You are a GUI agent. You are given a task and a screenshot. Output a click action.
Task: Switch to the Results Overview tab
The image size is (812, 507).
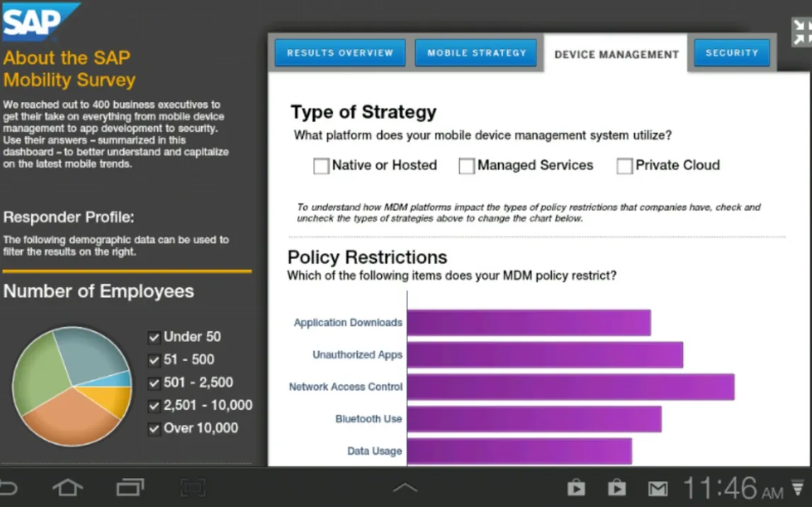[x=340, y=53]
